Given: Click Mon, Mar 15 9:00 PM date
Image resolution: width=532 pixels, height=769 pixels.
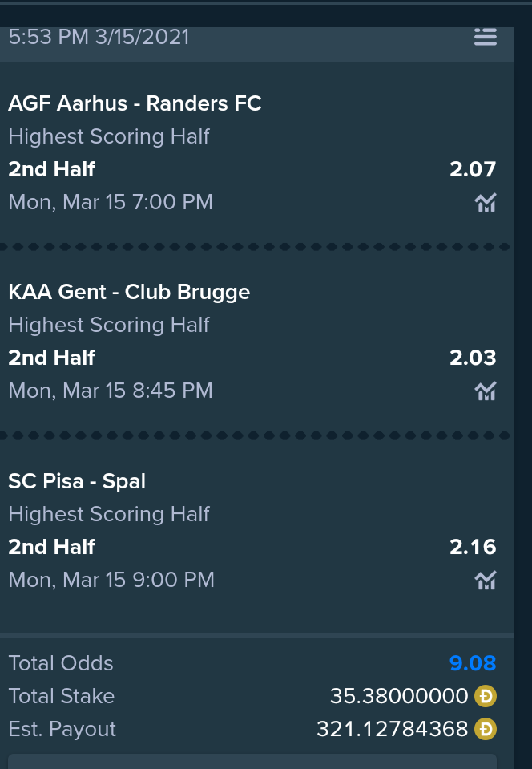Looking at the screenshot, I should (111, 580).
